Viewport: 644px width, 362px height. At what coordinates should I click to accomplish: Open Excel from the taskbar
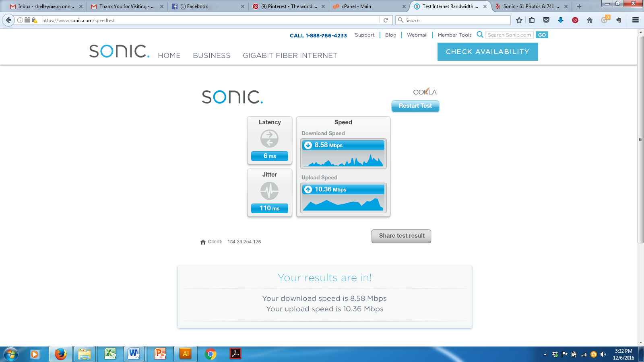click(110, 354)
